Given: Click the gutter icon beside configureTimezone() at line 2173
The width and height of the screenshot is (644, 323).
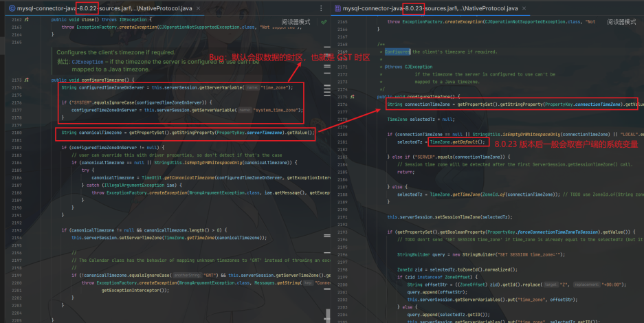Looking at the screenshot, I should point(26,80).
